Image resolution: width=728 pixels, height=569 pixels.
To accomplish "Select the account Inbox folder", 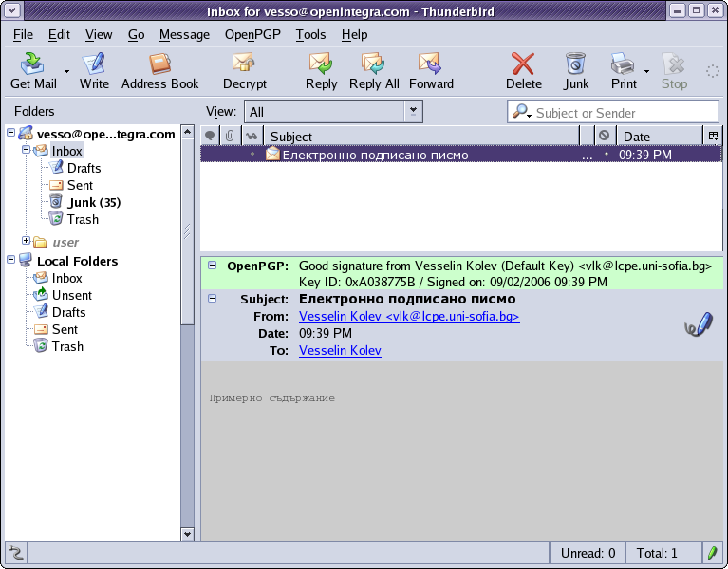I will pos(66,151).
